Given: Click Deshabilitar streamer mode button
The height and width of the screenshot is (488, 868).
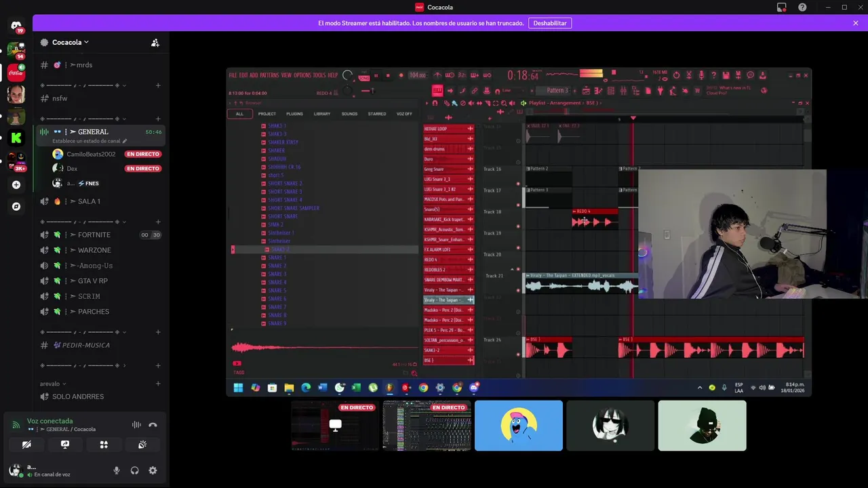Looking at the screenshot, I should [550, 23].
